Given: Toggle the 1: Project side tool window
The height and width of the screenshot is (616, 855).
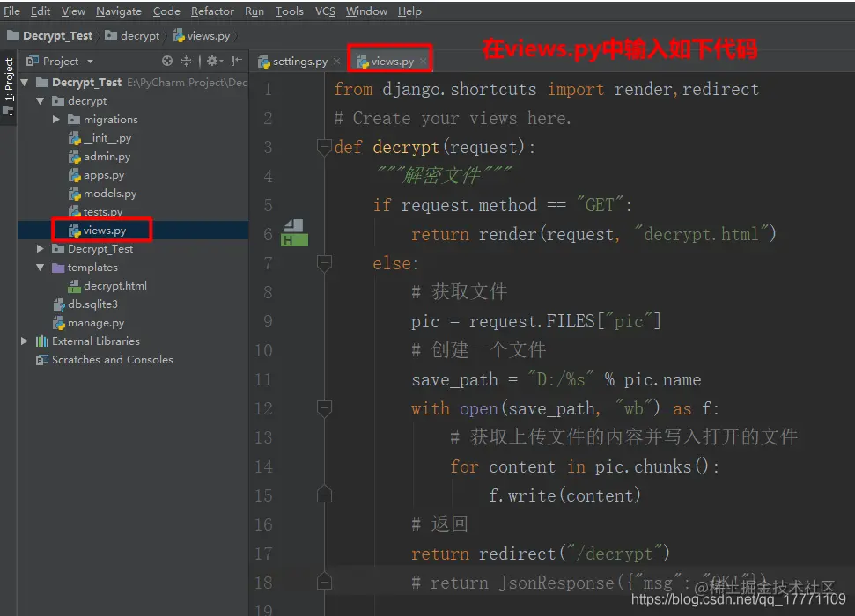Looking at the screenshot, I should [8, 86].
